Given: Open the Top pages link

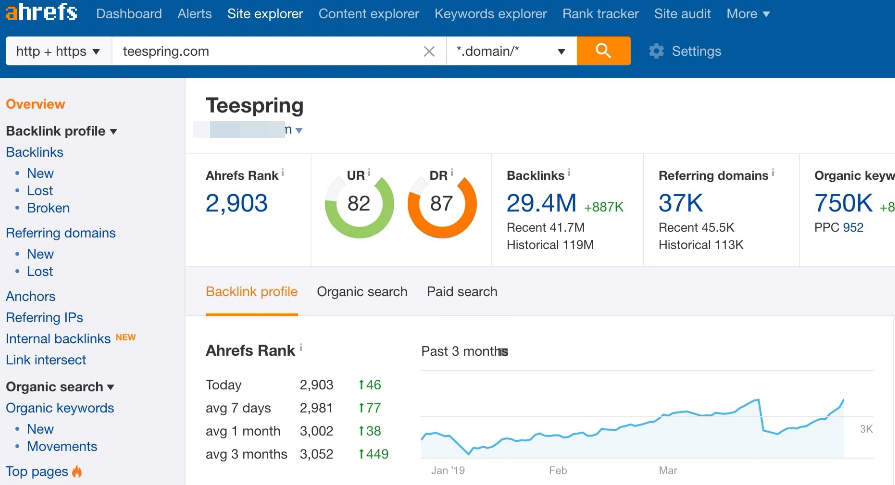Looking at the screenshot, I should [37, 472].
